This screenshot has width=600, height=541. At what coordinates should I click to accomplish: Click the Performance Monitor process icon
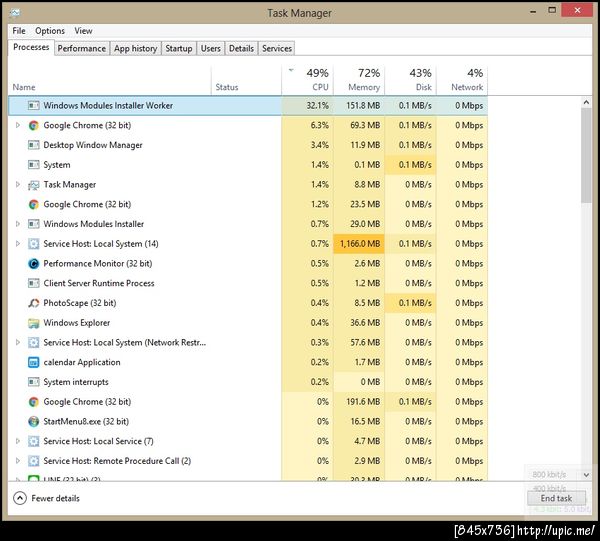click(x=34, y=264)
